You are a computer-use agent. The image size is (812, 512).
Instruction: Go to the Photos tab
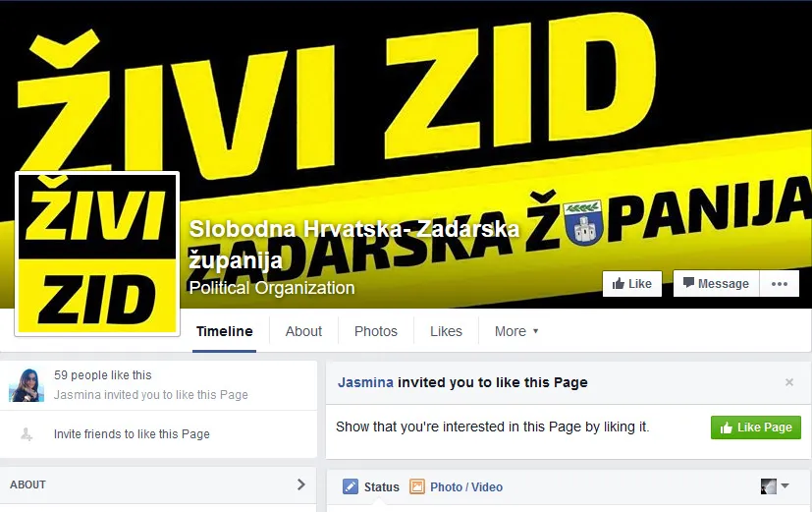click(376, 331)
